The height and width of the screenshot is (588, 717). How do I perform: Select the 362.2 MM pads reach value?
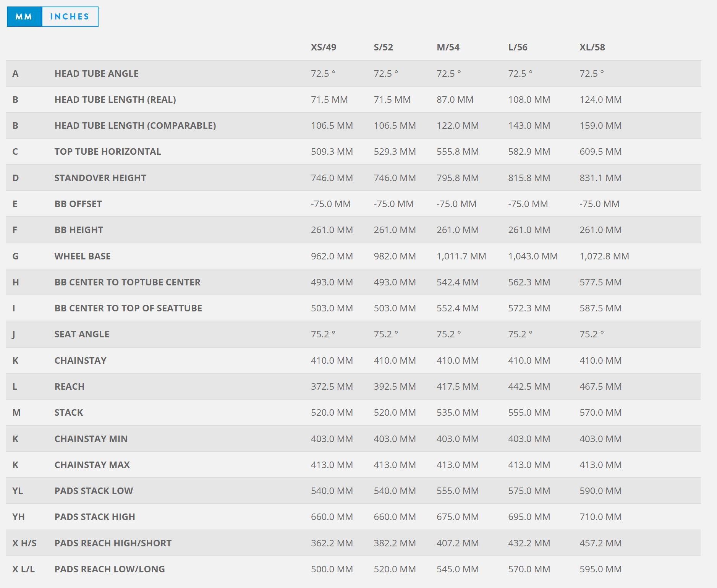(x=332, y=543)
